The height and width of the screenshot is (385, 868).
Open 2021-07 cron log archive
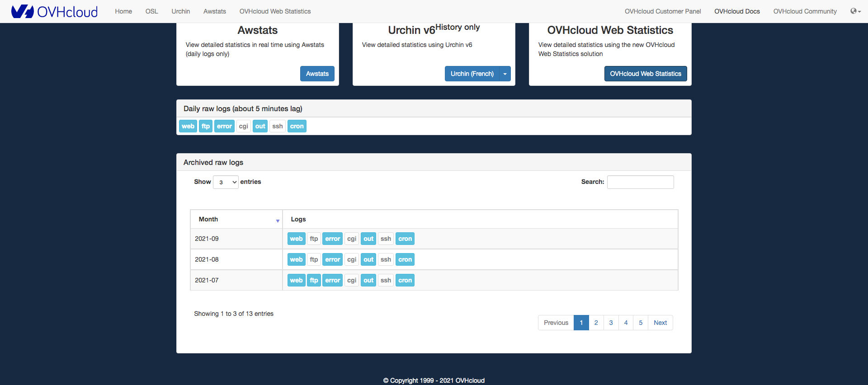405,280
